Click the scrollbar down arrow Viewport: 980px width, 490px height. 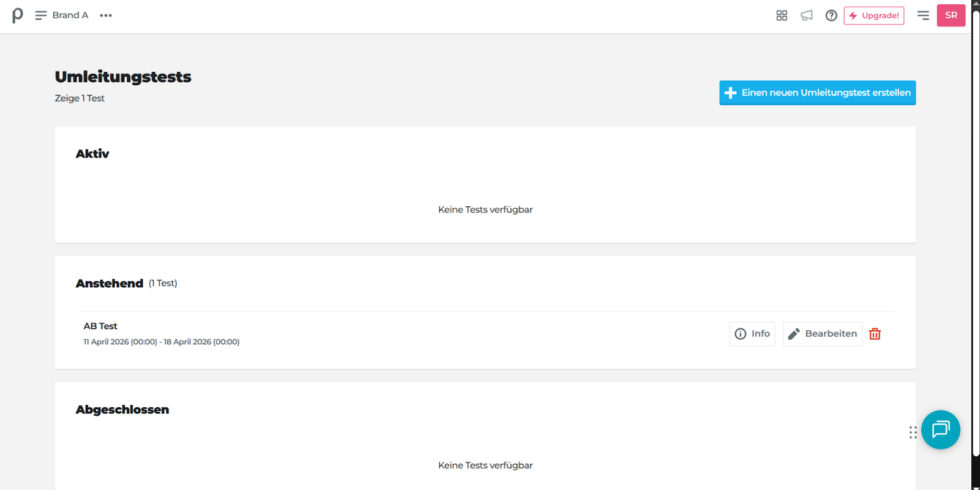click(x=976, y=487)
